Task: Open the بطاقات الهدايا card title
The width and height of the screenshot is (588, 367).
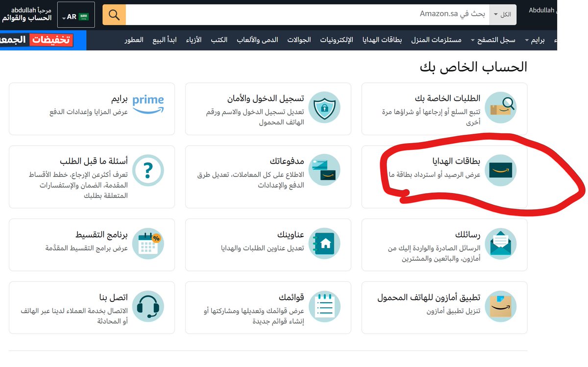Action: coord(456,162)
